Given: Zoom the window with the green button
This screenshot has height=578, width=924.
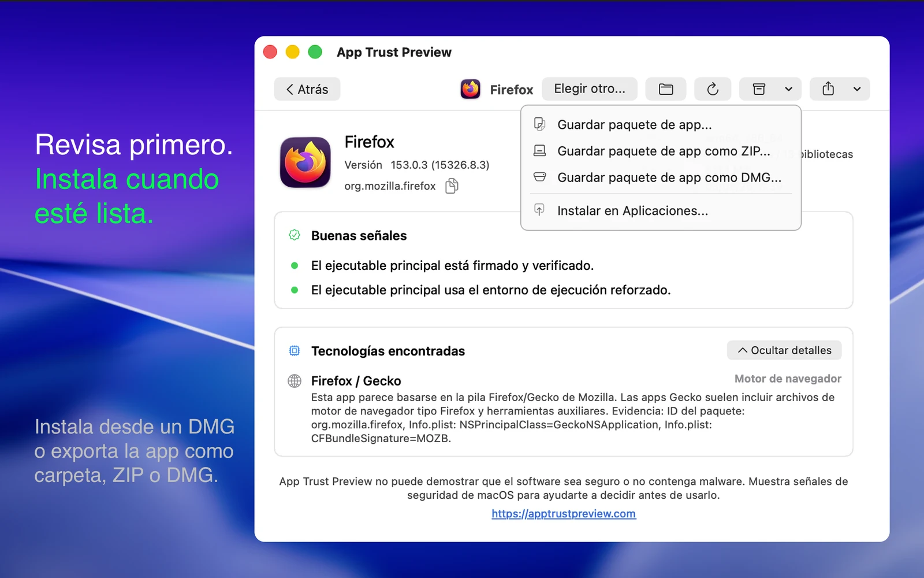Looking at the screenshot, I should click(x=315, y=52).
